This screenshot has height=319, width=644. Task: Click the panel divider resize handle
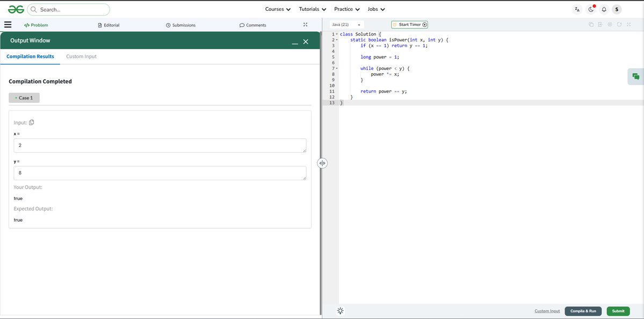pyautogui.click(x=322, y=164)
